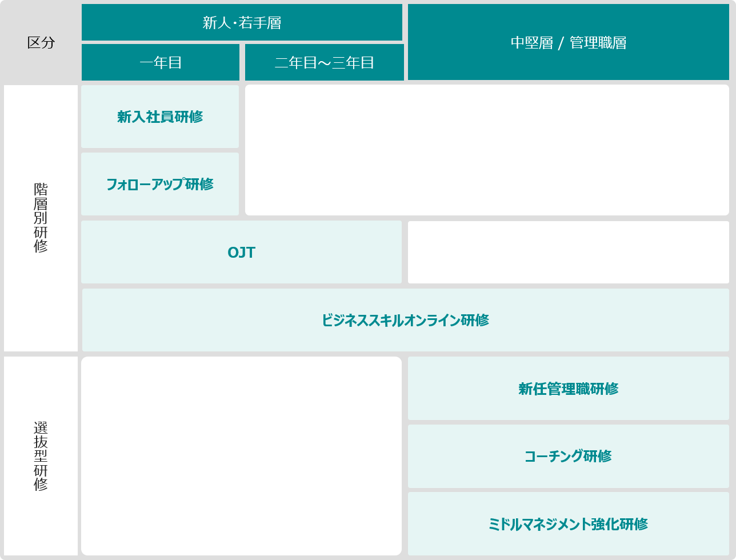Viewport: 736px width, 560px height.
Task: Select the 二年目～三年目 column header
Action: [324, 62]
